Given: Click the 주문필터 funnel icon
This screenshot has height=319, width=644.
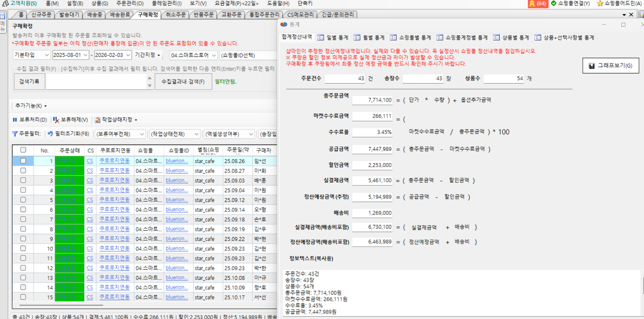Looking at the screenshot, I should pos(15,134).
